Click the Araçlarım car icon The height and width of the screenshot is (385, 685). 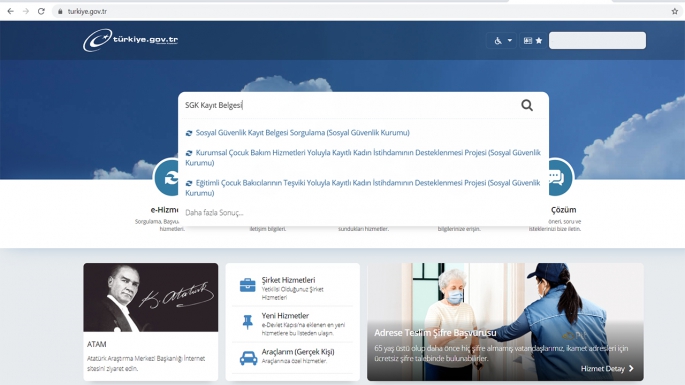coord(248,358)
